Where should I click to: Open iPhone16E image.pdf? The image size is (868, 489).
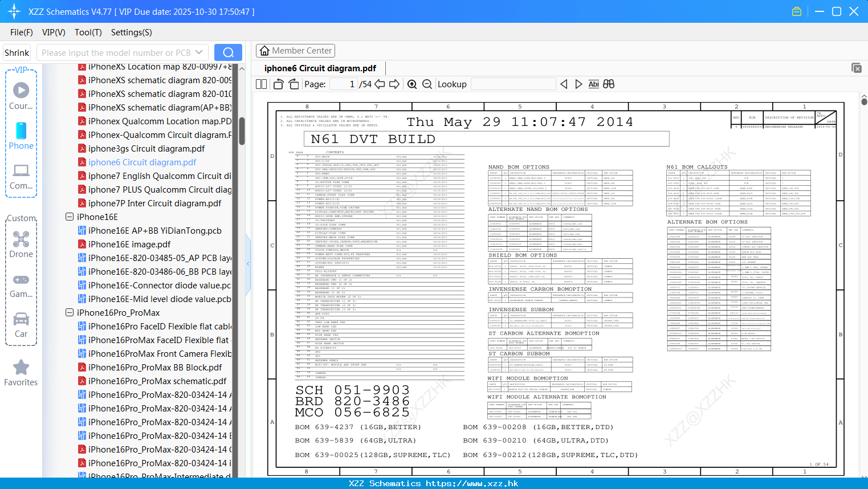point(129,244)
